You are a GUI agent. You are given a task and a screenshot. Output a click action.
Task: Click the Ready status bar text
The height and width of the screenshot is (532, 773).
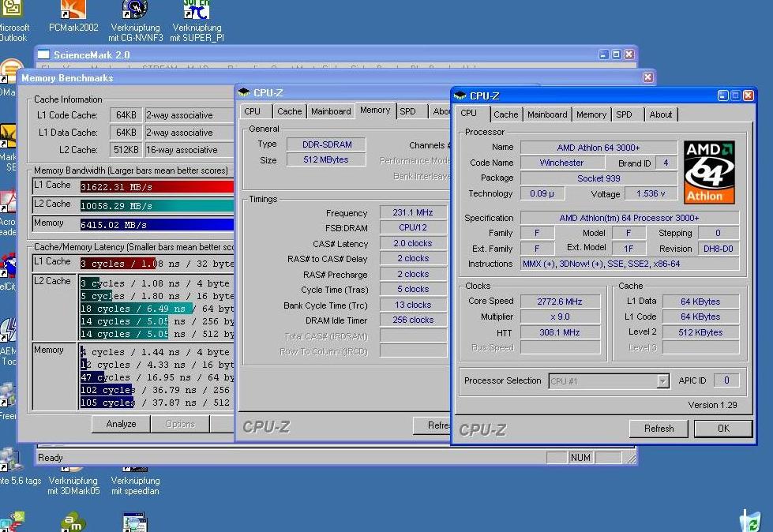[51, 458]
